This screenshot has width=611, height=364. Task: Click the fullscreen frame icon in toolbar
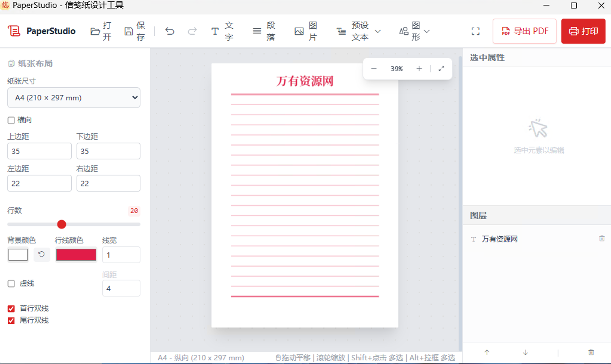[475, 31]
